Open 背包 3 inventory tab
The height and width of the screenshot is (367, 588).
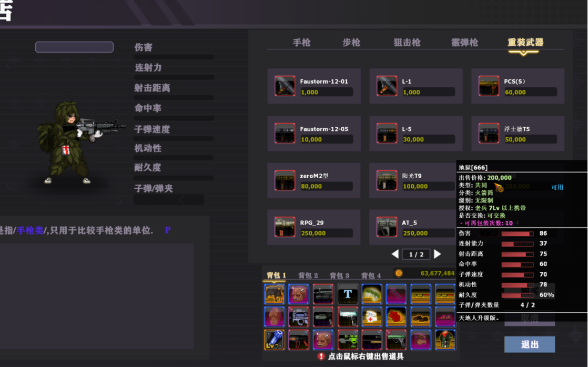[x=339, y=276]
